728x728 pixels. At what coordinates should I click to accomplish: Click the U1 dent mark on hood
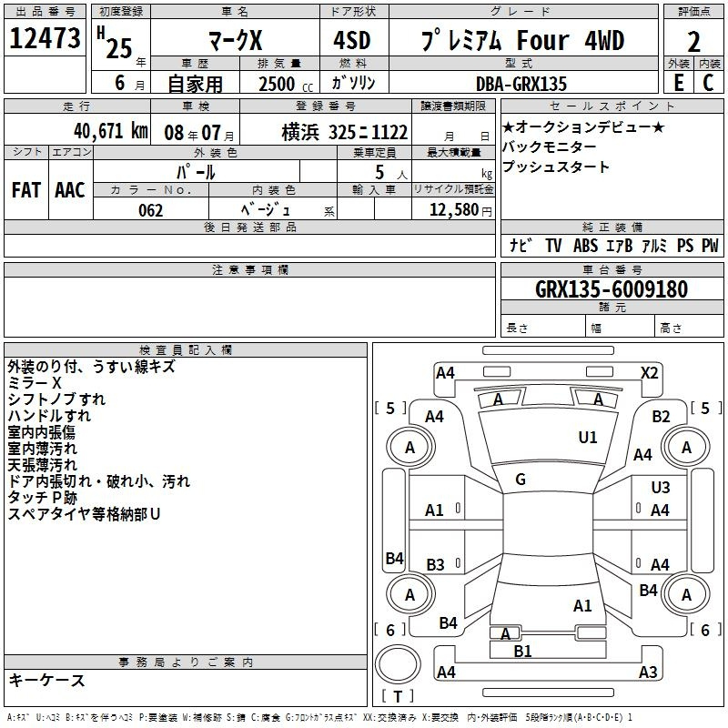coord(588,438)
